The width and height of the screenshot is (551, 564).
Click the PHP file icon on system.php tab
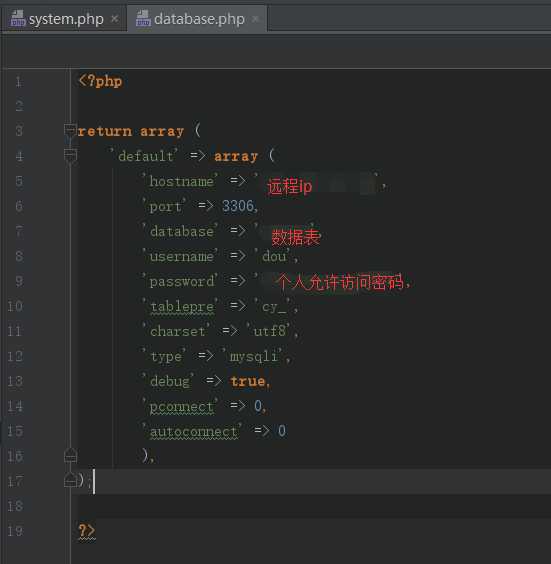(x=18, y=19)
